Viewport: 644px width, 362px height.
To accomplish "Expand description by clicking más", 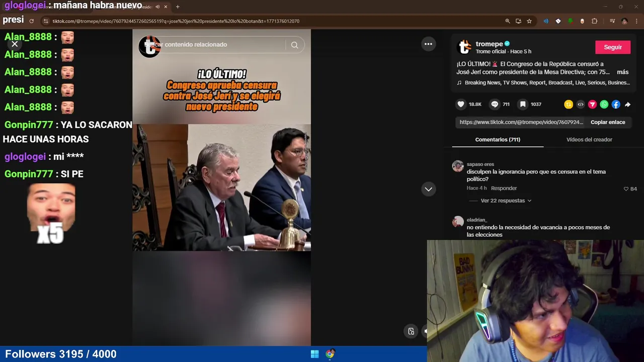I will (623, 72).
